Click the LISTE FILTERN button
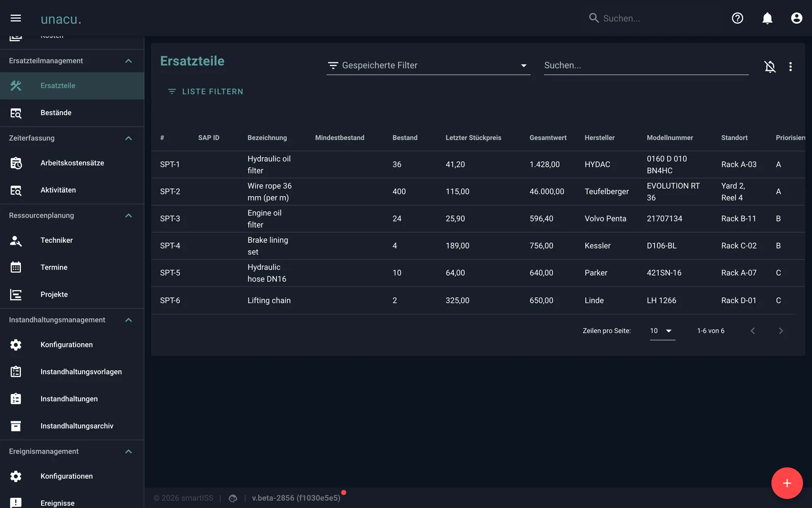Image resolution: width=812 pixels, height=508 pixels. [x=206, y=91]
